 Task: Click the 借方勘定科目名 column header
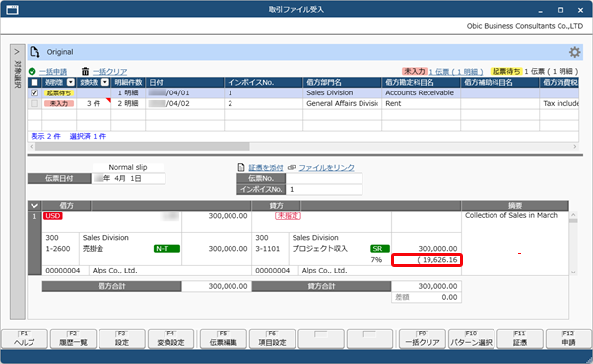point(421,82)
